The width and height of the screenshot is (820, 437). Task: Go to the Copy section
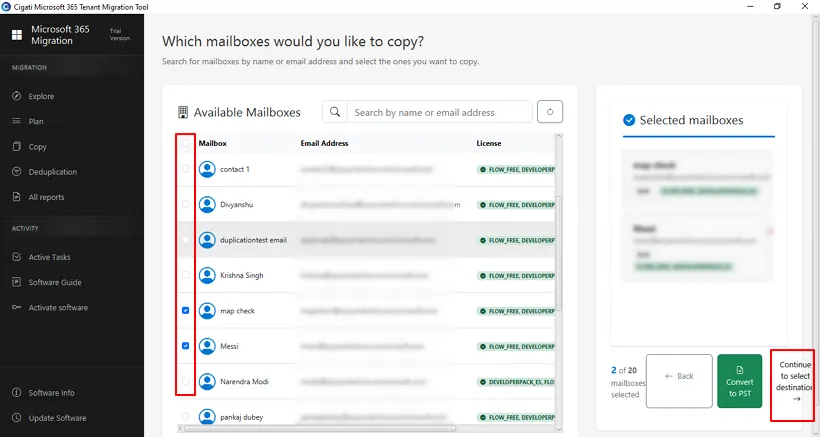tap(37, 147)
